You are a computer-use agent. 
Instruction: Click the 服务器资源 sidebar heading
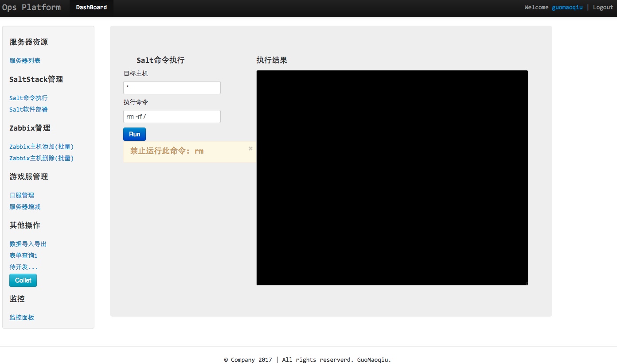click(29, 42)
